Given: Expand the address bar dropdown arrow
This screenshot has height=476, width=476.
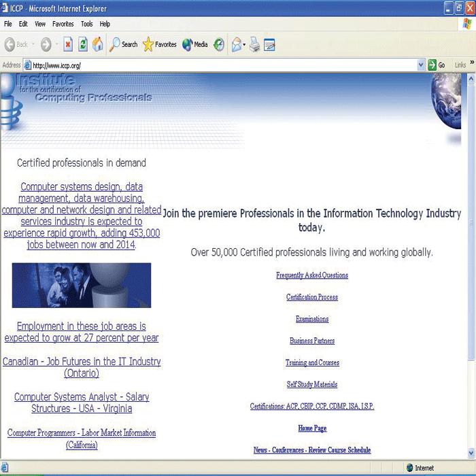Looking at the screenshot, I should 421,65.
